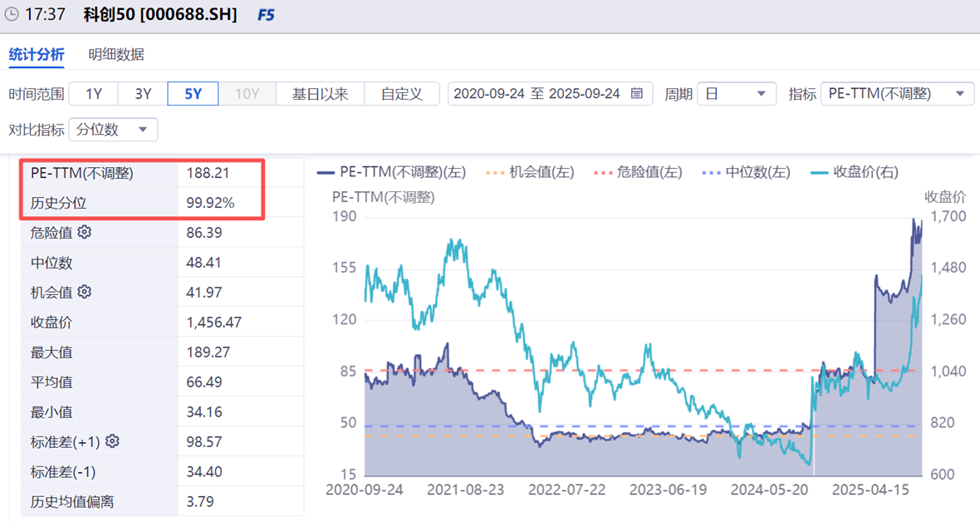Toggle 机会值(左) legend line visibility

click(x=529, y=172)
